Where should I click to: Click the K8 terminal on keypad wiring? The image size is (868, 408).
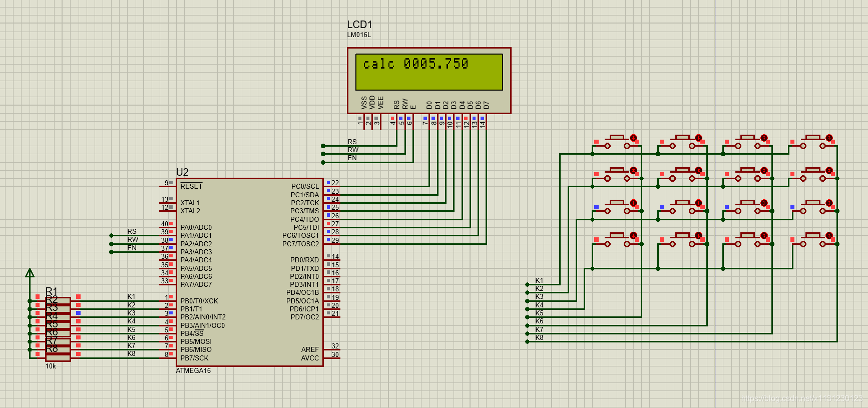coord(527,341)
